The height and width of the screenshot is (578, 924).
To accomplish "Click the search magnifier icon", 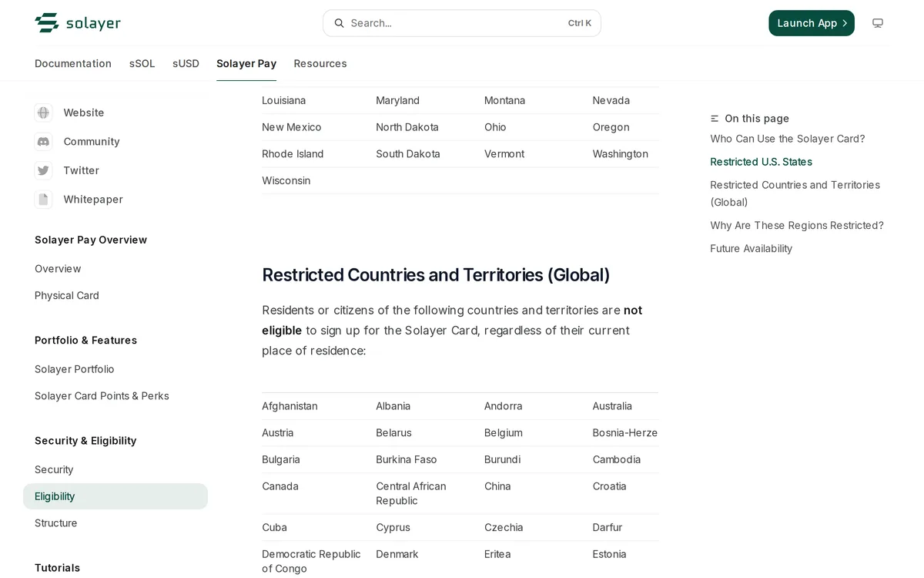I will 339,23.
